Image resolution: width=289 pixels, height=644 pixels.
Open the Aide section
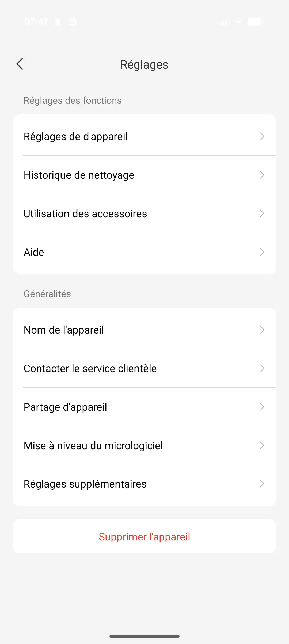coord(34,252)
